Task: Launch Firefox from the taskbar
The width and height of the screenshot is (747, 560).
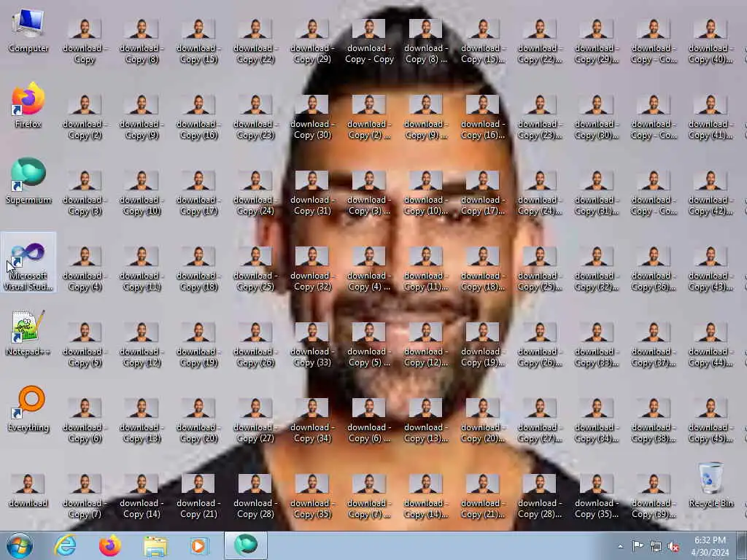Action: pyautogui.click(x=110, y=545)
